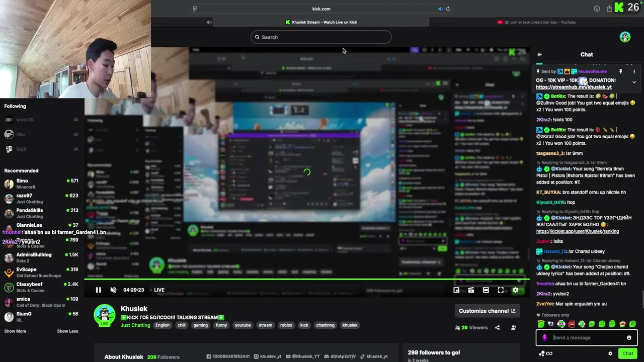The height and width of the screenshot is (362, 644).
Task: Mute tab audio from the address bar speaker
Action: 440,9
